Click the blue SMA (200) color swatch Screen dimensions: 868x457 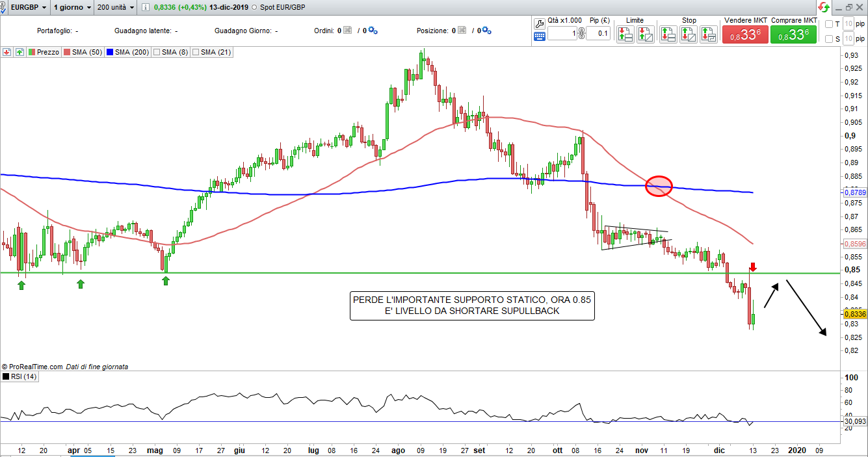pyautogui.click(x=110, y=52)
